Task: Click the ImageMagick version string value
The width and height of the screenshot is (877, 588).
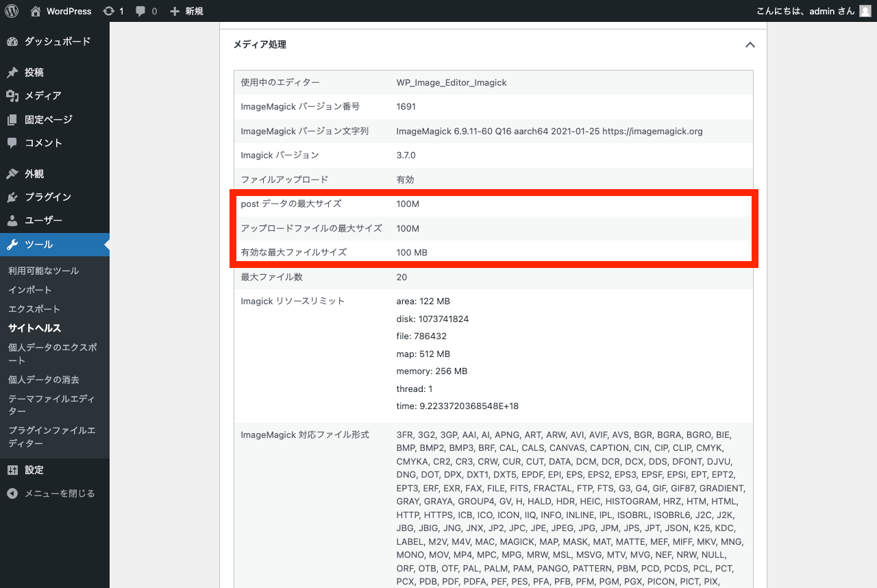Action: pyautogui.click(x=549, y=131)
